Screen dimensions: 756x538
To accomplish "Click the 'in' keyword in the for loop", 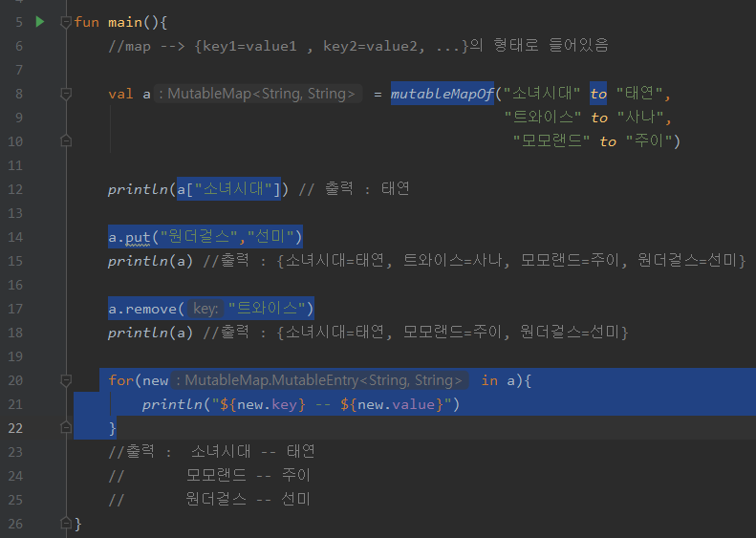I will (x=489, y=380).
